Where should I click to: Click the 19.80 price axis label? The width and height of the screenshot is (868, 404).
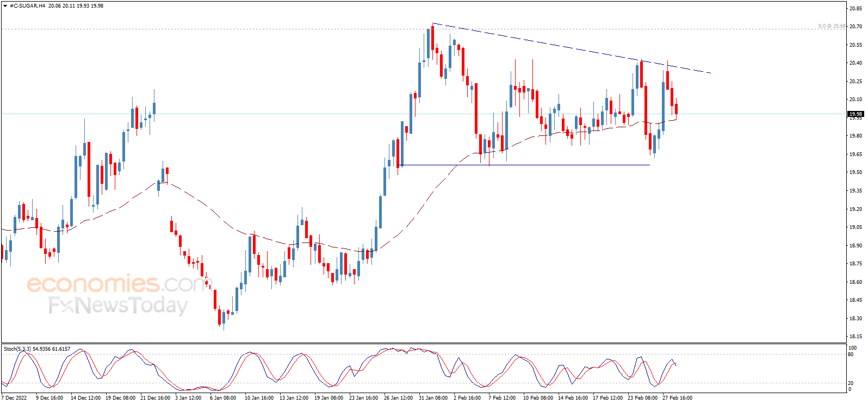point(855,136)
